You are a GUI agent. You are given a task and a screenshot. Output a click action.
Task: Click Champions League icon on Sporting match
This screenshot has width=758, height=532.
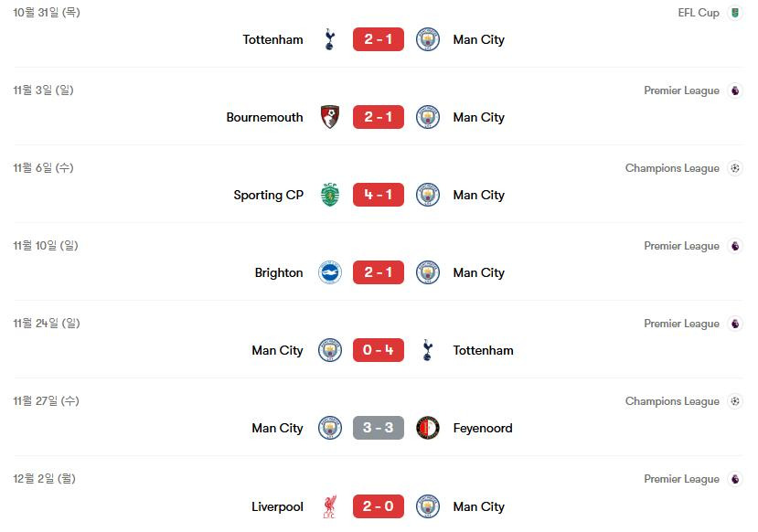click(x=734, y=168)
